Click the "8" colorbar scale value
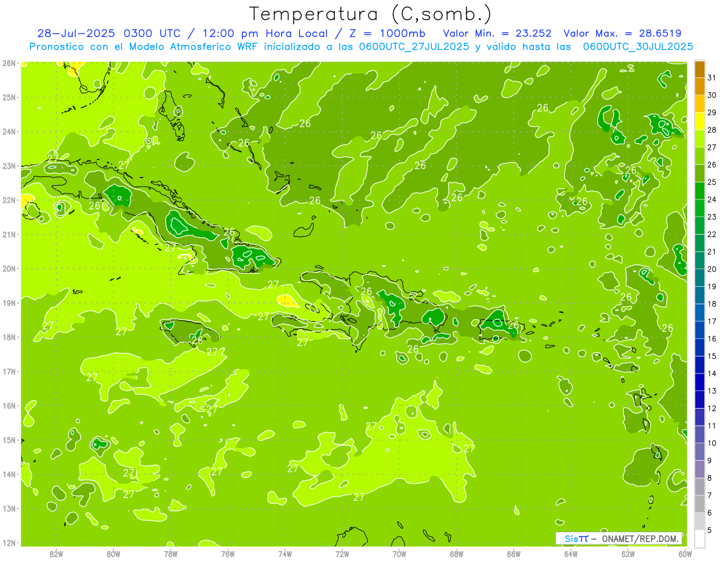728x562 pixels. (710, 478)
